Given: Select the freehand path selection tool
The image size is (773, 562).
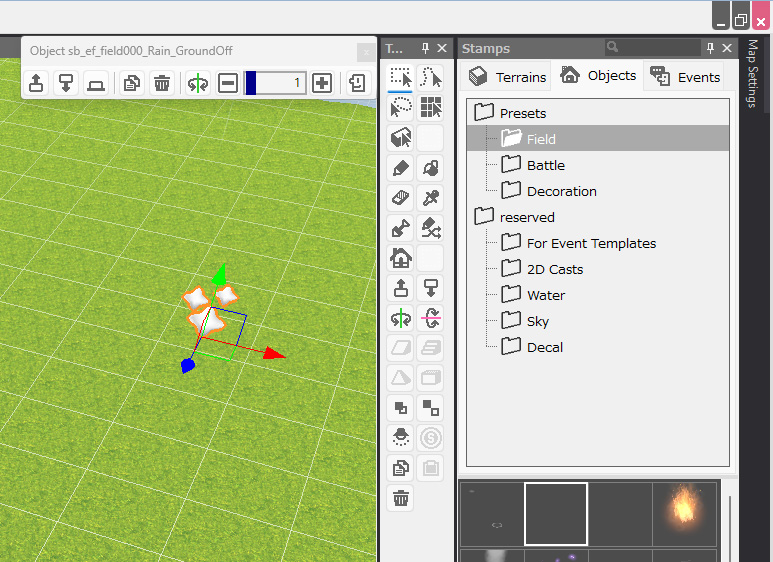Looking at the screenshot, I should (430, 78).
